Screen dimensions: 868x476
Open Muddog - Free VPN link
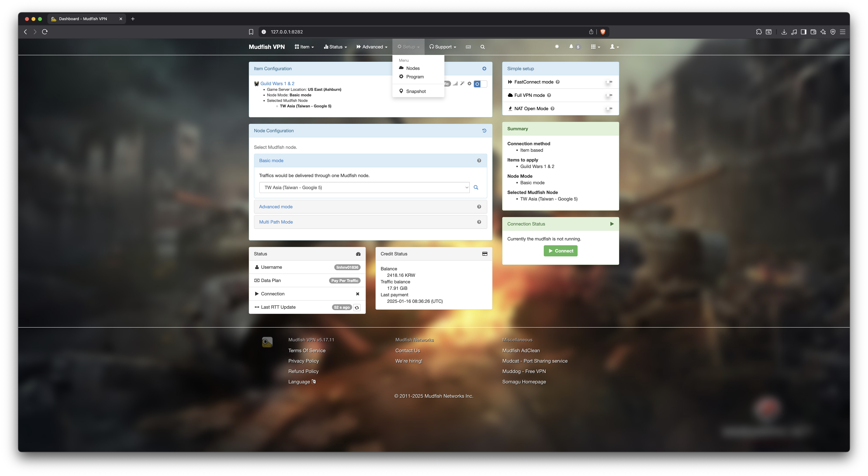[524, 372]
